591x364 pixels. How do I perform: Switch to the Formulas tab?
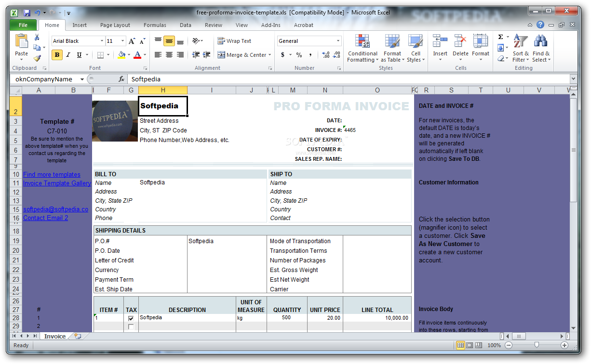tap(155, 25)
